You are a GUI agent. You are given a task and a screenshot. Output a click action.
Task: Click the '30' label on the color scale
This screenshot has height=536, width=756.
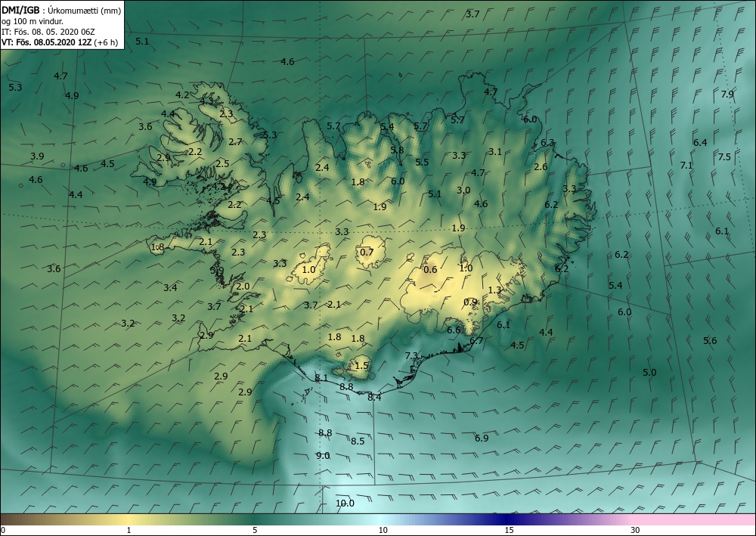(x=636, y=530)
